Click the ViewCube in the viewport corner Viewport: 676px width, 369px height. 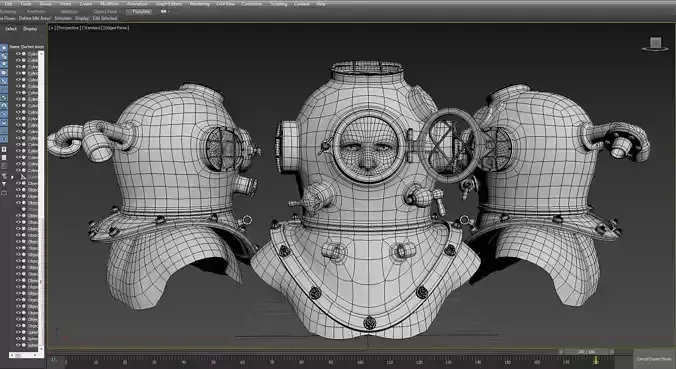pos(656,44)
